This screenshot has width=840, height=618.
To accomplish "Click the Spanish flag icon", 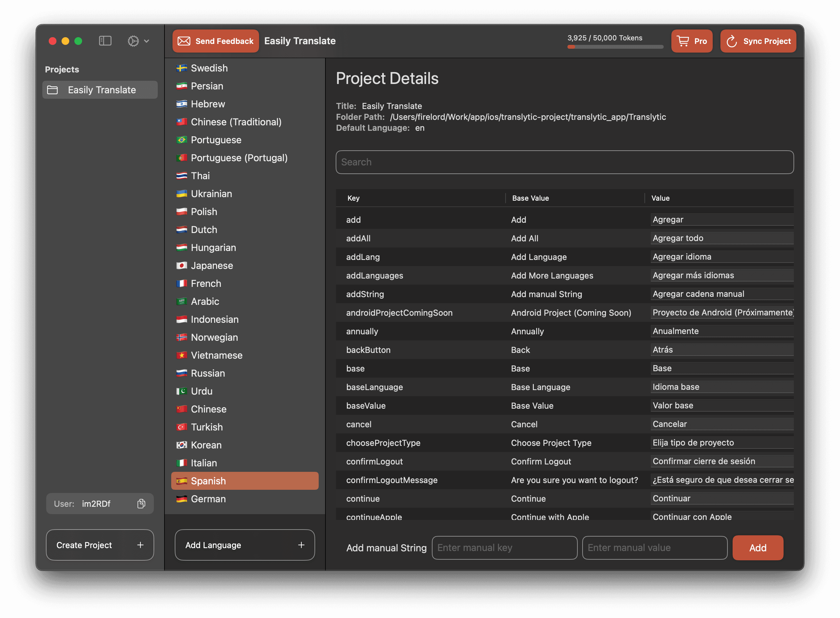I will tap(181, 481).
